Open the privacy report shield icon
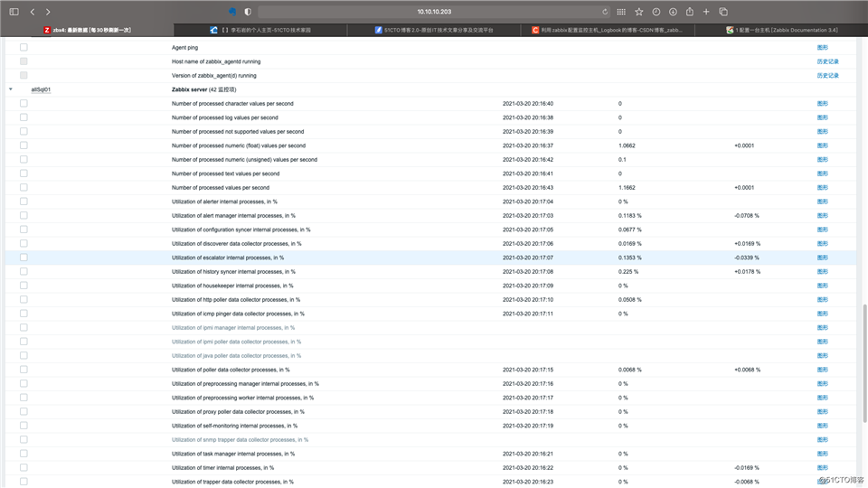 (x=248, y=12)
